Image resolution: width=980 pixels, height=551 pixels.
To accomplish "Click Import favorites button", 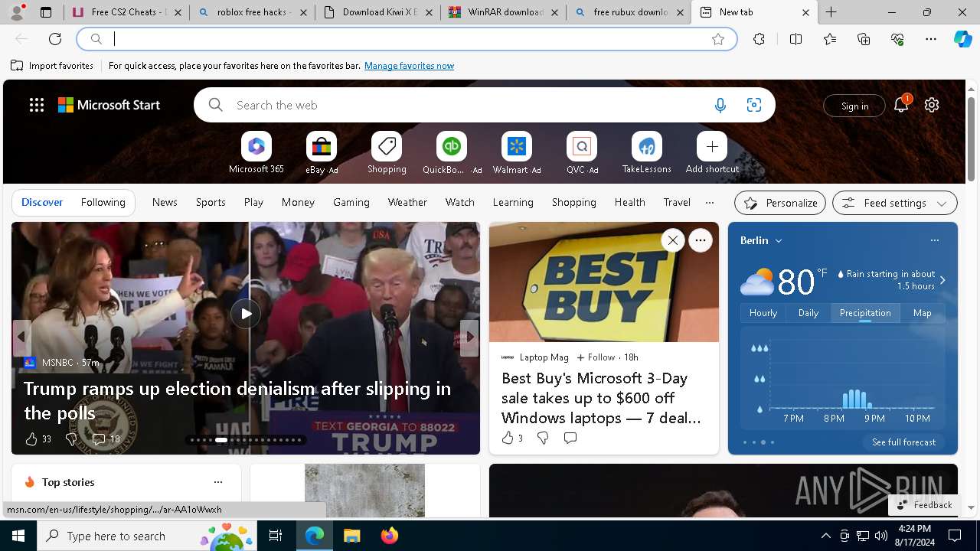I will 52,66.
